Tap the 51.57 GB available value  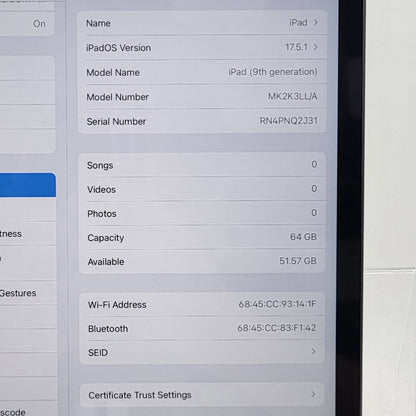pyautogui.click(x=298, y=261)
